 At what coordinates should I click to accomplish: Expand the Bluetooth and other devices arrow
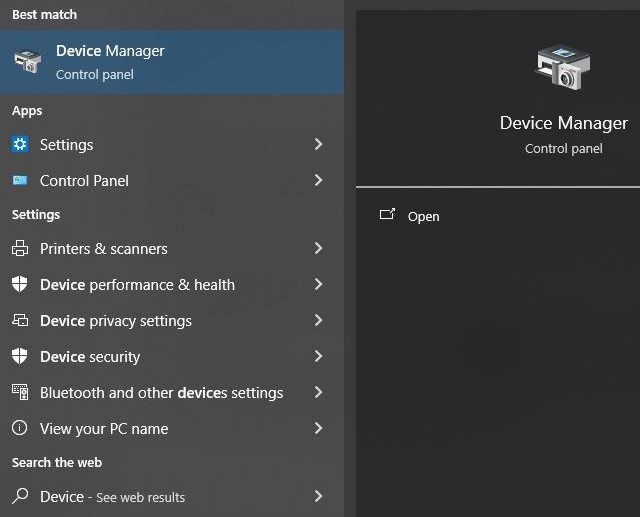point(318,392)
